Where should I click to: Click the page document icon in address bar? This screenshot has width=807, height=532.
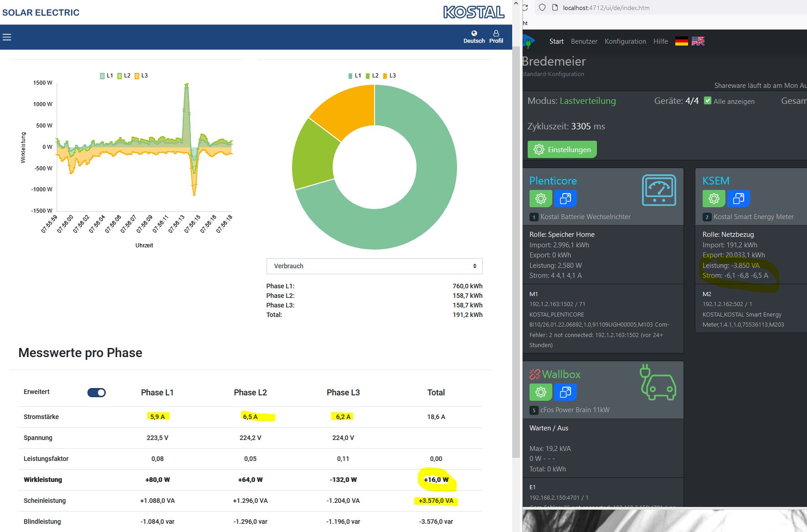[555, 8]
